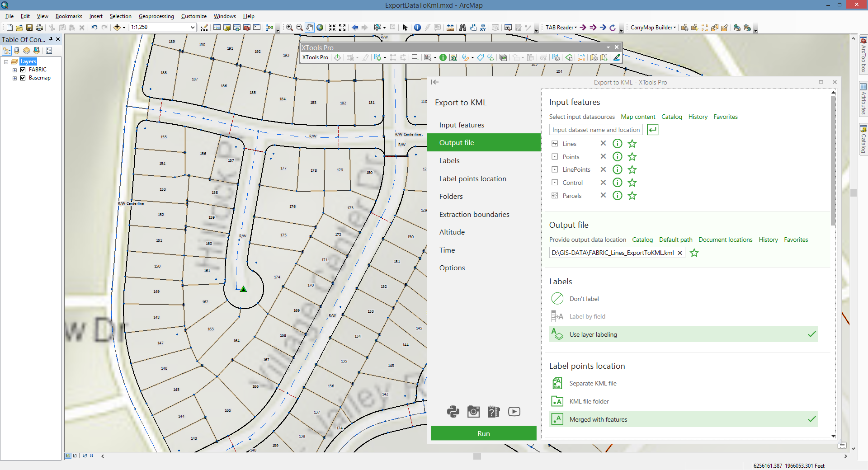This screenshot has width=868, height=470.
Task: Select the Label by field option
Action: [x=684, y=316]
